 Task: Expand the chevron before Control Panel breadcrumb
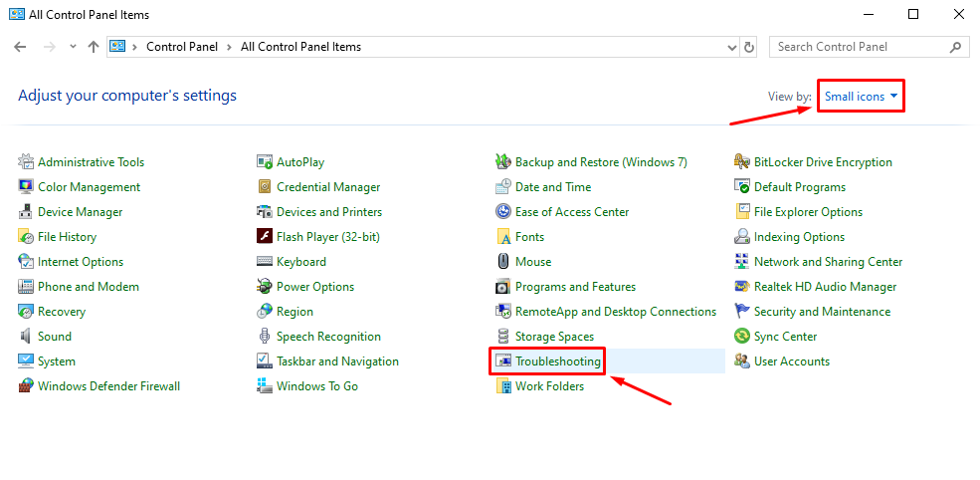point(135,47)
